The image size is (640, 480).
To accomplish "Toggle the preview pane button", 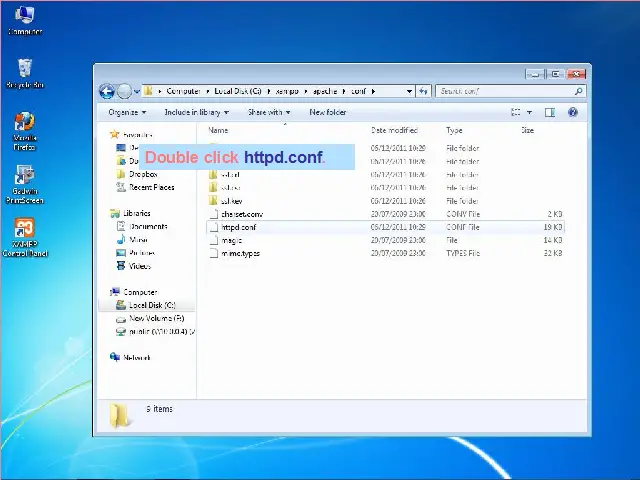I will (x=550, y=112).
